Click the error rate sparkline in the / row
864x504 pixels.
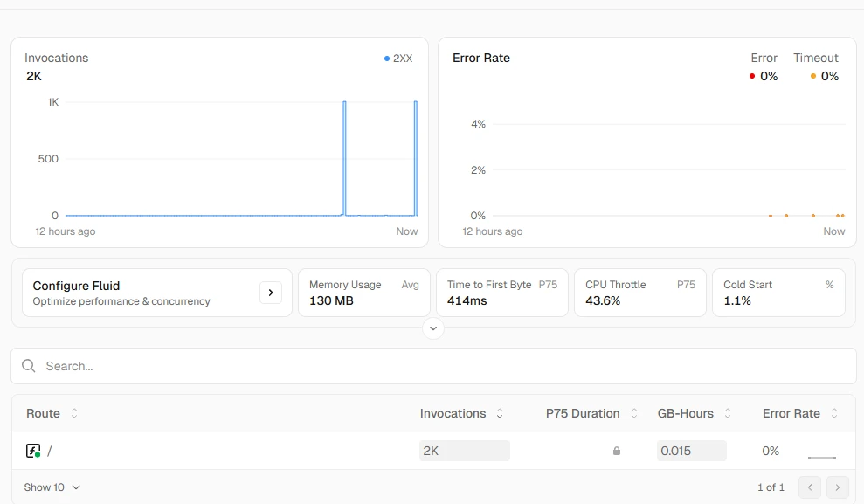[x=822, y=455]
